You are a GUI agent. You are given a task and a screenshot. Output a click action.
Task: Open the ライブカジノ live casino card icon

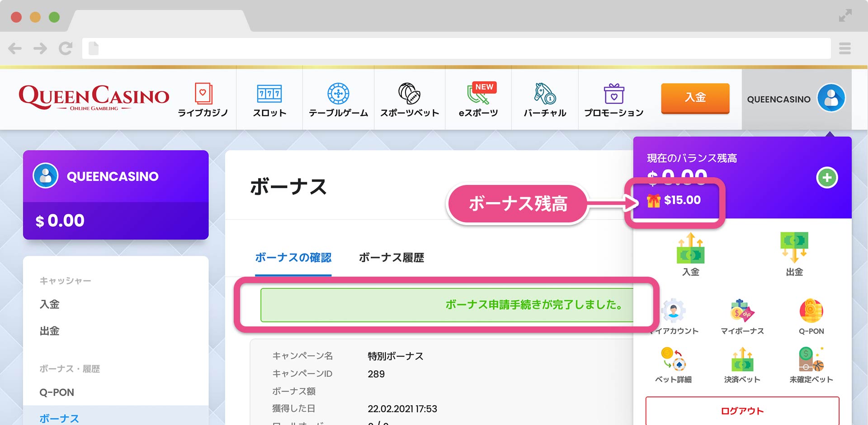point(203,94)
